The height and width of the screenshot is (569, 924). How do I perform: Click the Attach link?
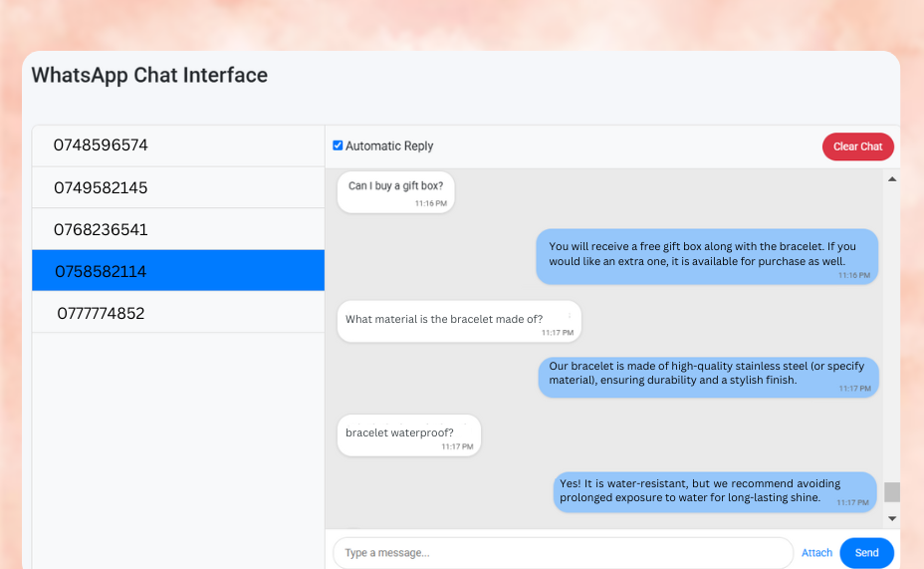tap(816, 553)
